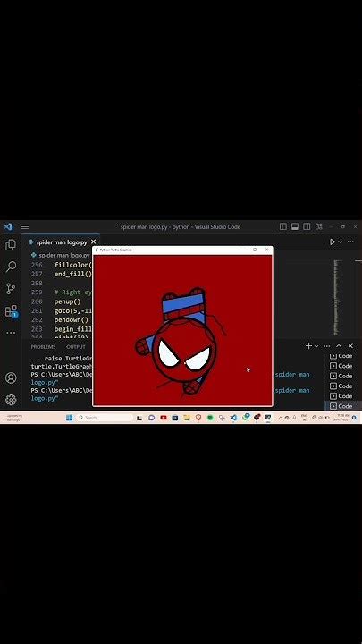Click the ENG language indicator
The width and height of the screenshot is (362, 644).
tap(304, 418)
